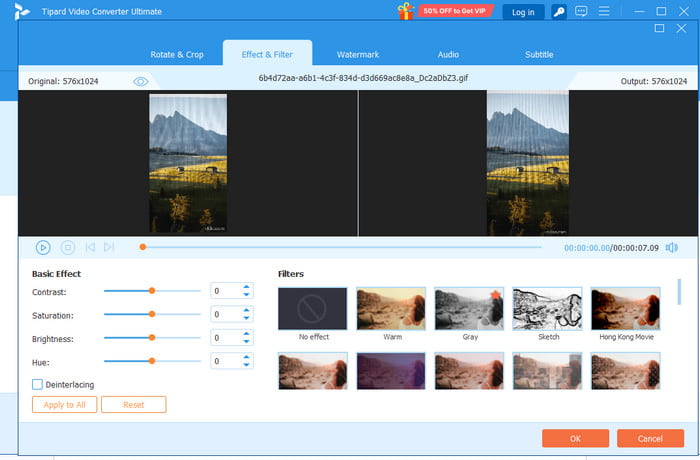This screenshot has width=700, height=460.
Task: Click the original preview video image
Action: [188, 163]
